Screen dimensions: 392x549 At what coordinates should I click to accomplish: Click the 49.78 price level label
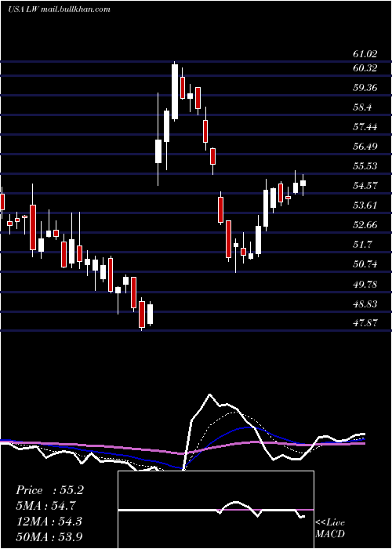pos(365,284)
